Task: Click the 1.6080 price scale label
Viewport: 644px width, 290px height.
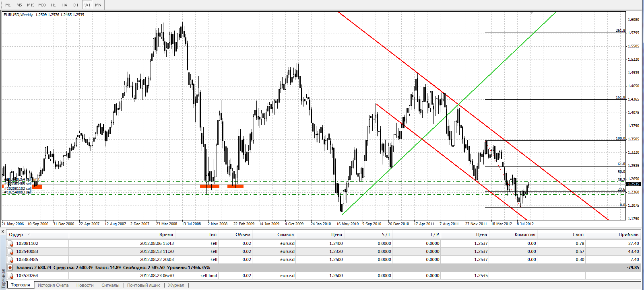Action: point(634,19)
